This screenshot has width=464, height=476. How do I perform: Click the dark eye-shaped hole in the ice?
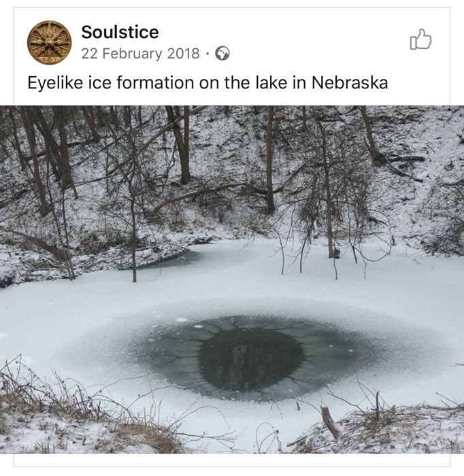(252, 358)
